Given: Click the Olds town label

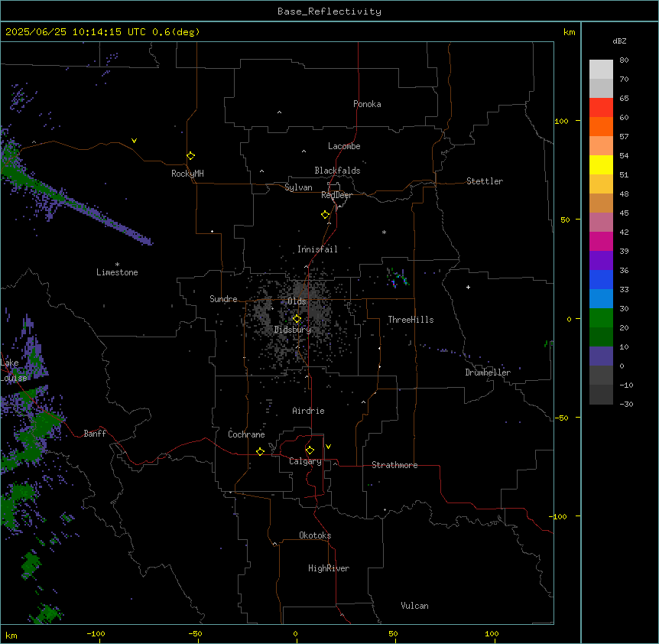Looking at the screenshot, I should pos(297,301).
